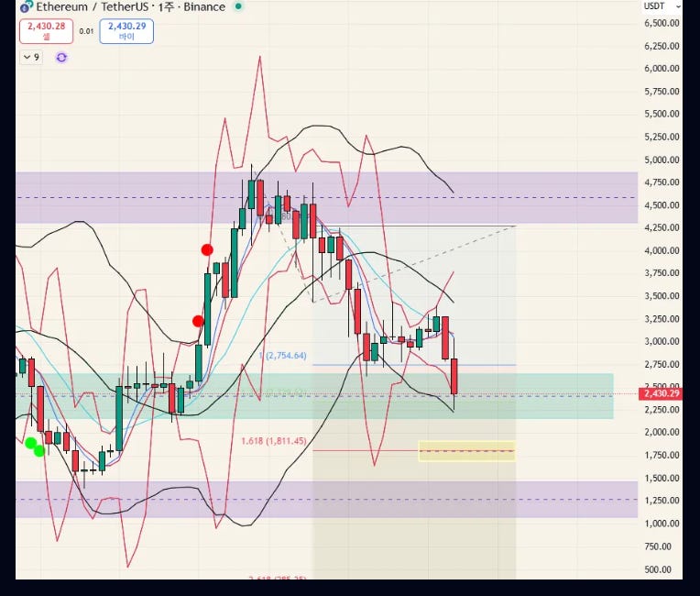
Task: Click the Ethereum symbol logo icon
Action: [27, 6]
